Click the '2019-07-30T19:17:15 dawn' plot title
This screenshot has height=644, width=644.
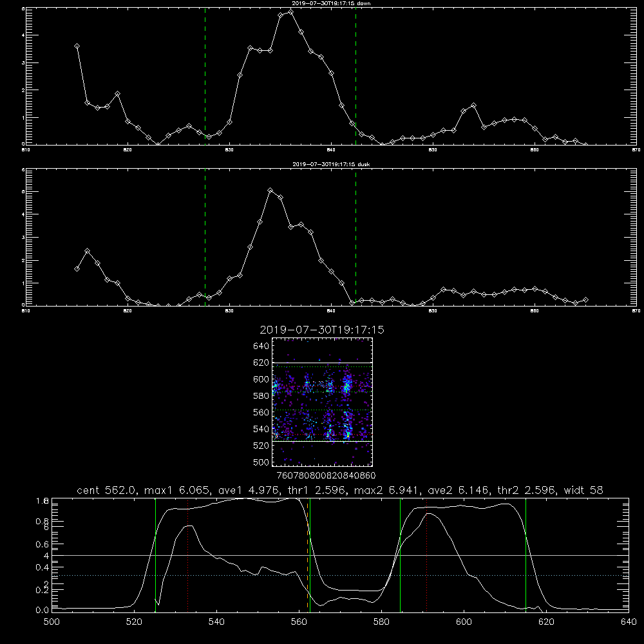(x=331, y=3)
